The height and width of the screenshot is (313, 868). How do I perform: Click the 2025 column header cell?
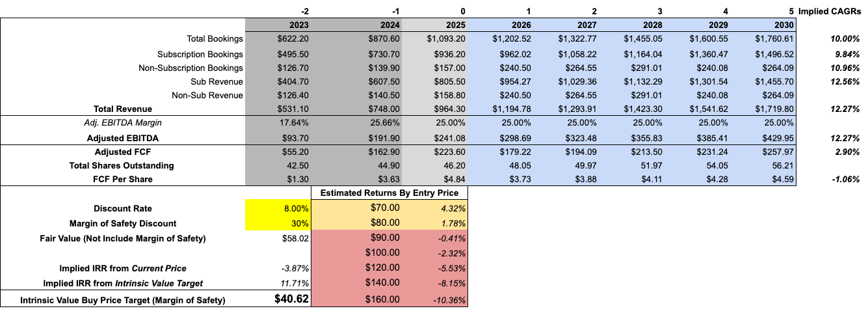(x=436, y=25)
